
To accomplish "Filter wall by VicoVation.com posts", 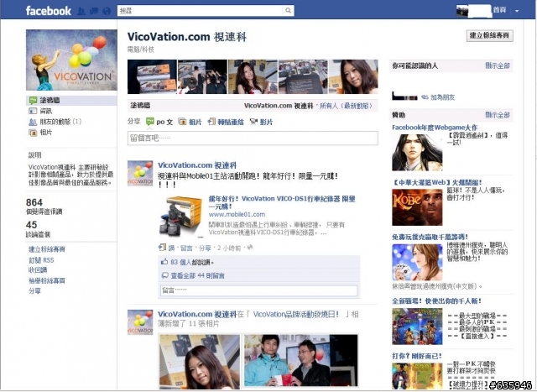I will click(279, 106).
